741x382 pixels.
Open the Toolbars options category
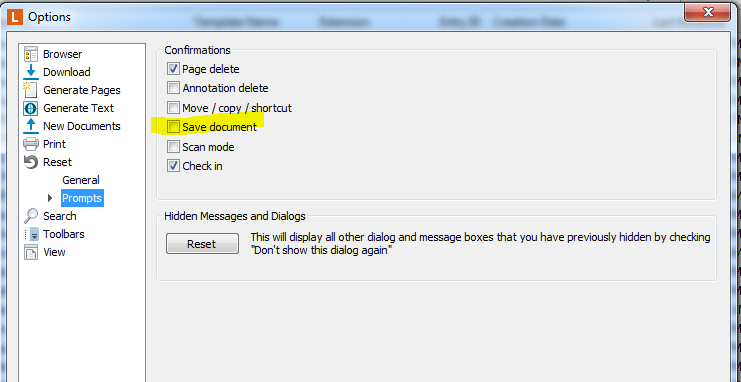[x=64, y=234]
